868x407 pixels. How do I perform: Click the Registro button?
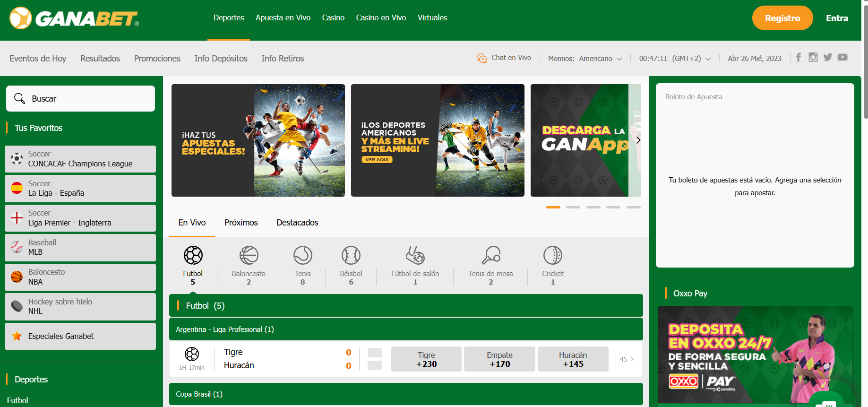click(x=782, y=18)
